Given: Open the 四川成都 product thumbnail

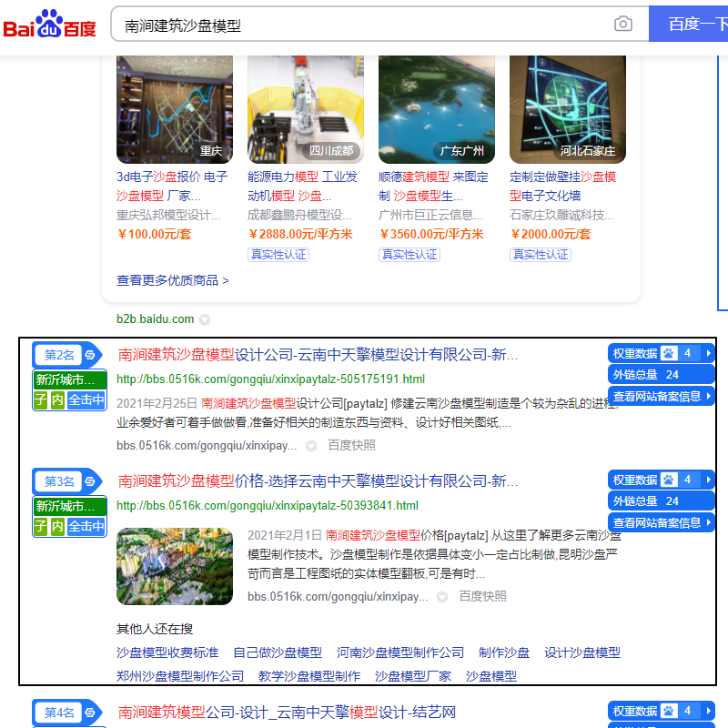Looking at the screenshot, I should 306,109.
